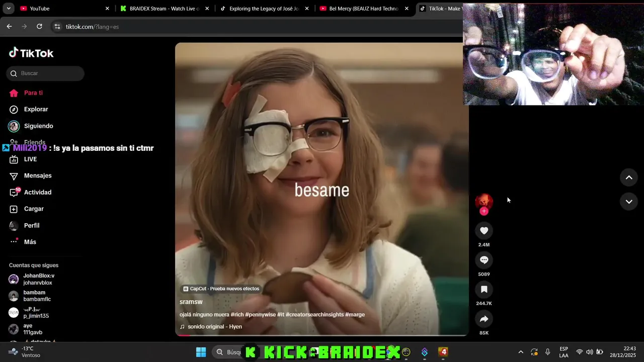Viewport: 644px width, 362px height.
Task: Like the video with the heart icon
Action: 484,231
